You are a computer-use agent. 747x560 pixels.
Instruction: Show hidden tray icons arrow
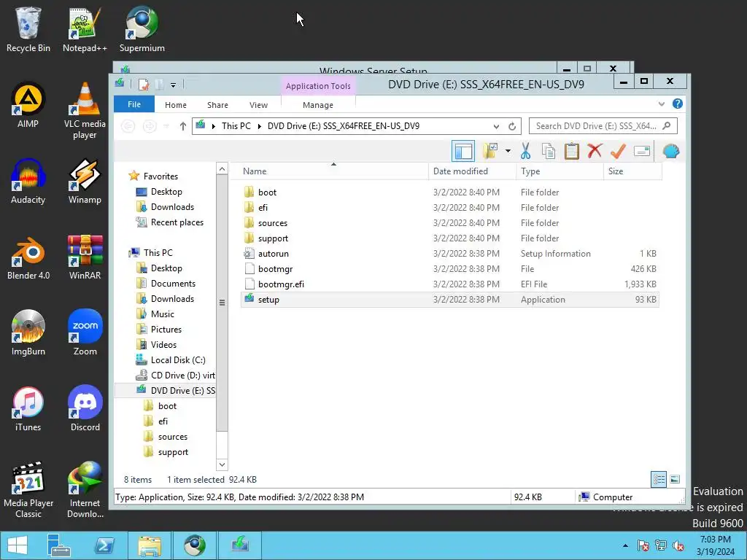point(625,545)
